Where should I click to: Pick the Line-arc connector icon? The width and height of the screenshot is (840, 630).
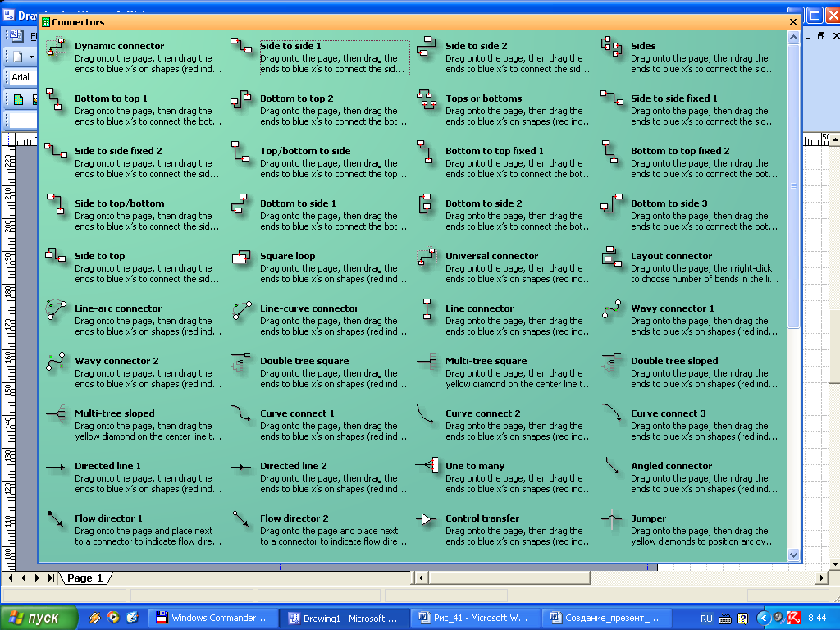pyautogui.click(x=57, y=309)
